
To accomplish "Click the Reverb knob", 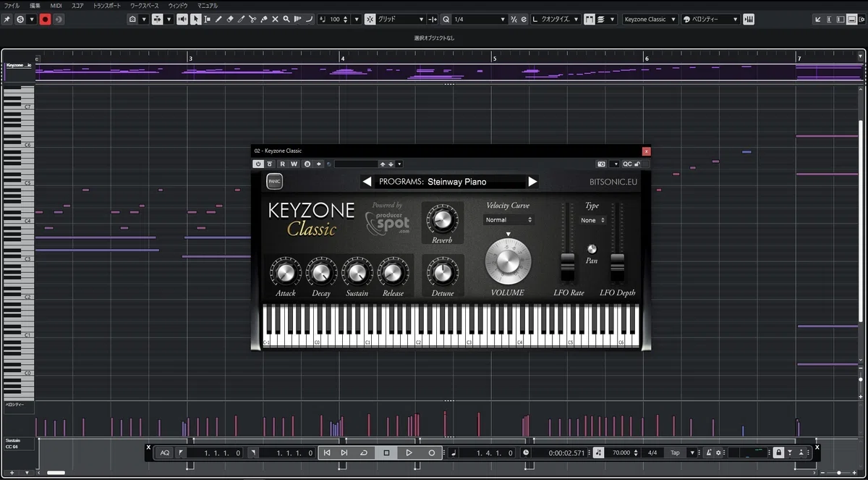I will pos(442,219).
